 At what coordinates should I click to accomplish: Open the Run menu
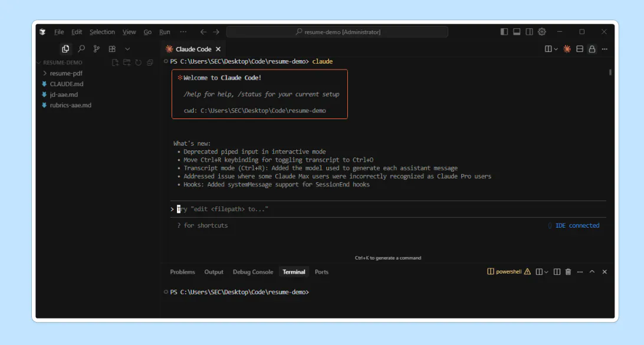pyautogui.click(x=165, y=32)
